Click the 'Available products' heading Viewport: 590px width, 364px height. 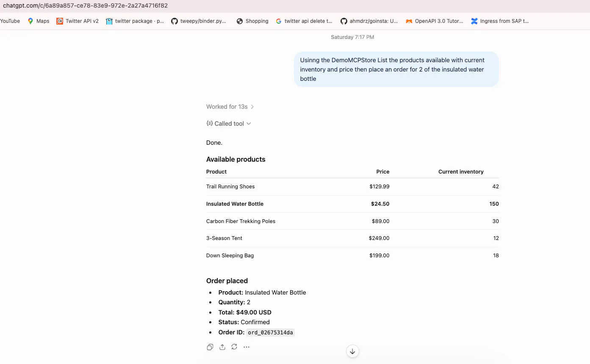point(236,160)
